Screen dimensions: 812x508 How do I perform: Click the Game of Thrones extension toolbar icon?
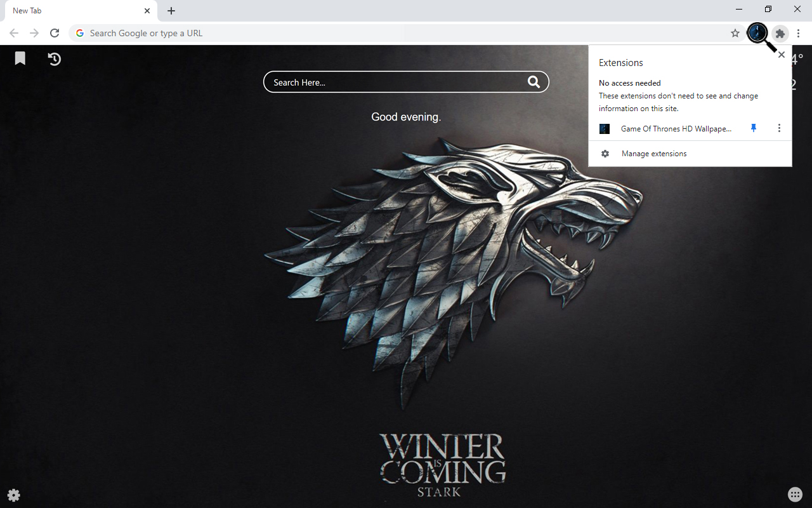[757, 33]
